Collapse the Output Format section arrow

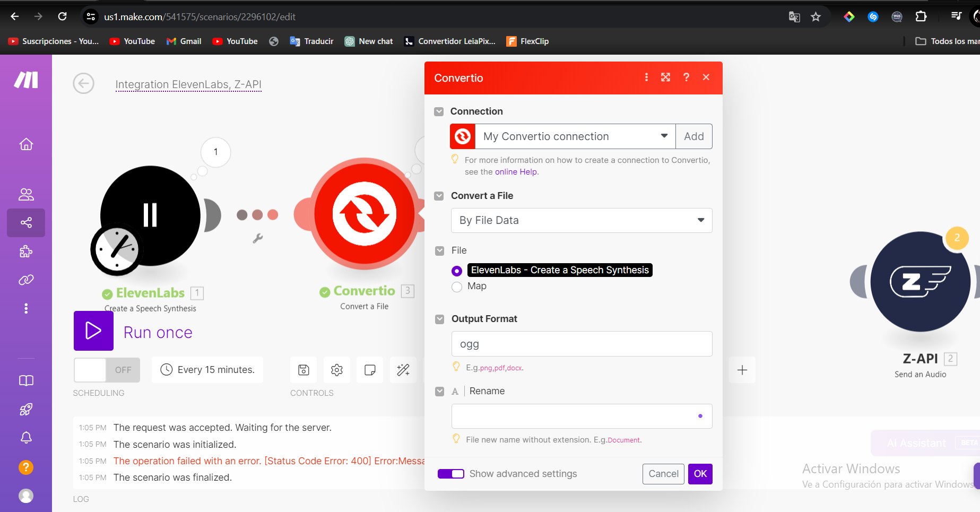(439, 319)
